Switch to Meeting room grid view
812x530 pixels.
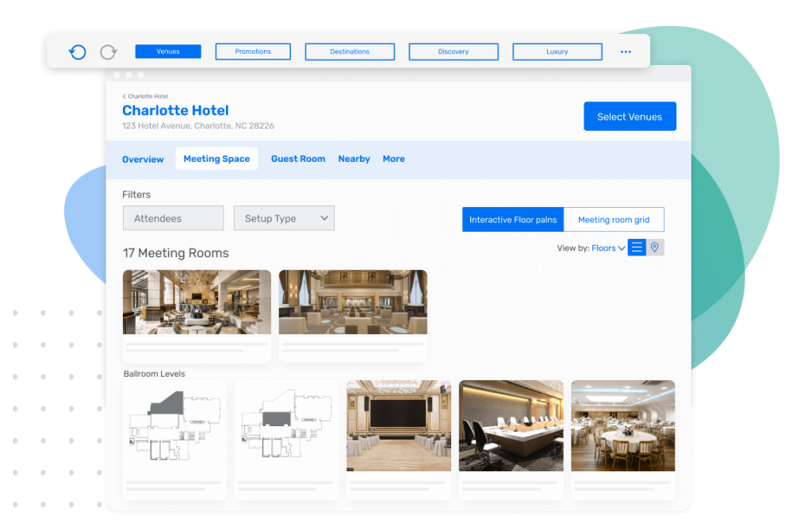coord(613,219)
